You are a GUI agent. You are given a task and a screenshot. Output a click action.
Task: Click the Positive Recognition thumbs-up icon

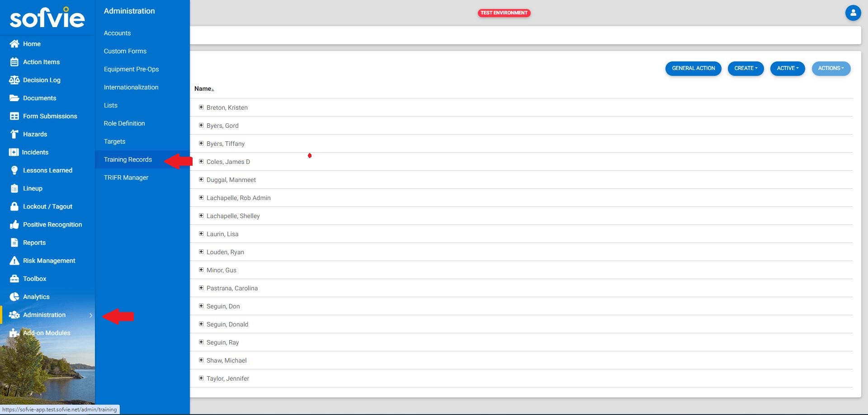coord(14,224)
